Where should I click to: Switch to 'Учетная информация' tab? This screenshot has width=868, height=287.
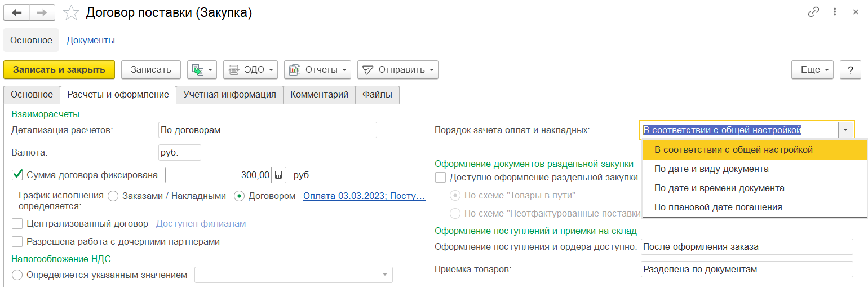click(x=229, y=95)
